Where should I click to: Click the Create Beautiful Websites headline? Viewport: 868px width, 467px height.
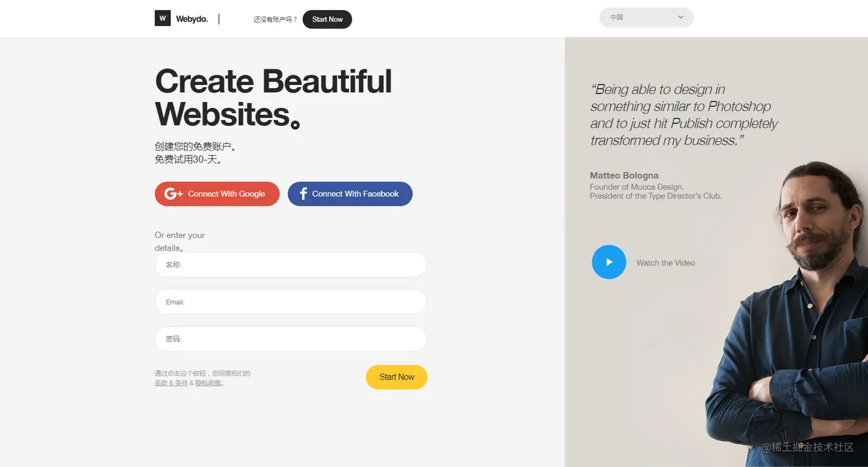(x=273, y=98)
